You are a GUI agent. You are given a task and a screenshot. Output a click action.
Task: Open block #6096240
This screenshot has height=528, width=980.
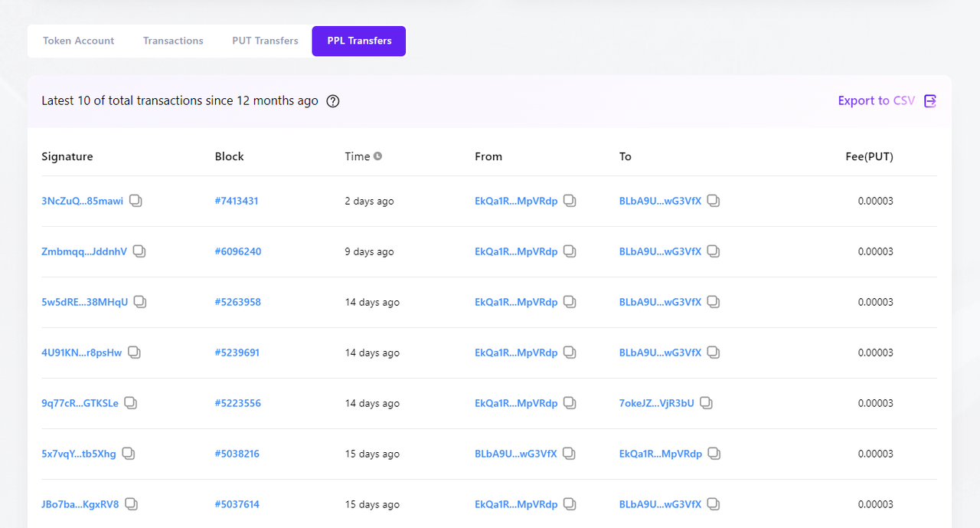(x=237, y=251)
